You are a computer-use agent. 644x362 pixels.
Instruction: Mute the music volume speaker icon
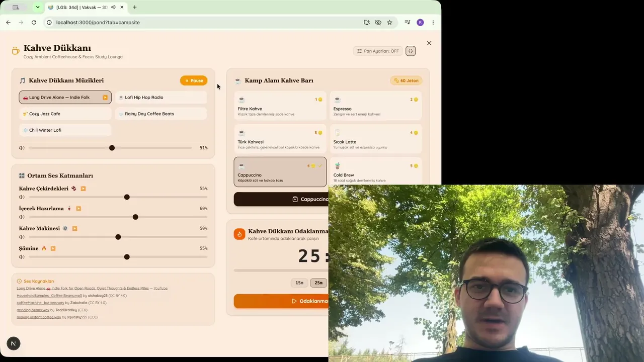click(x=22, y=148)
